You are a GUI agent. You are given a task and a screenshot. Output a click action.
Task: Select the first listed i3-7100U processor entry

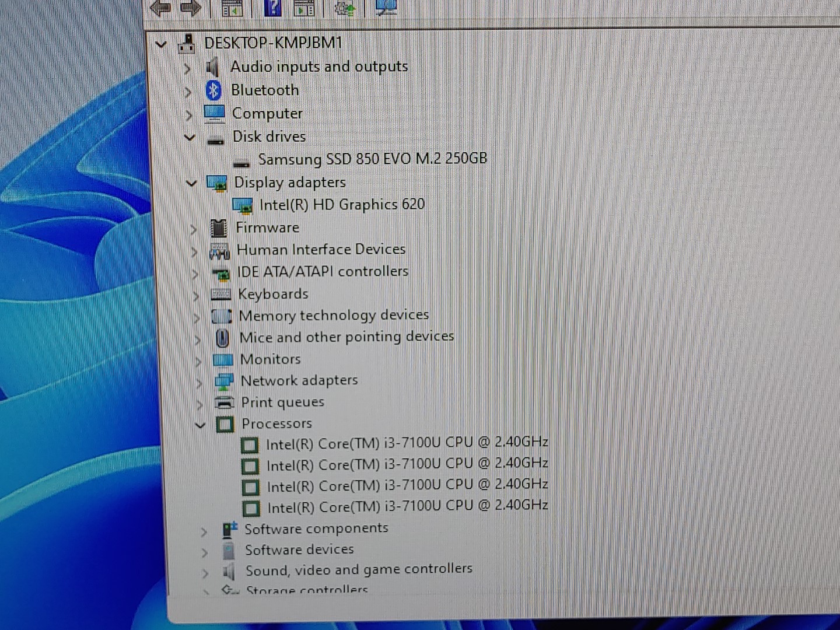tap(407, 443)
